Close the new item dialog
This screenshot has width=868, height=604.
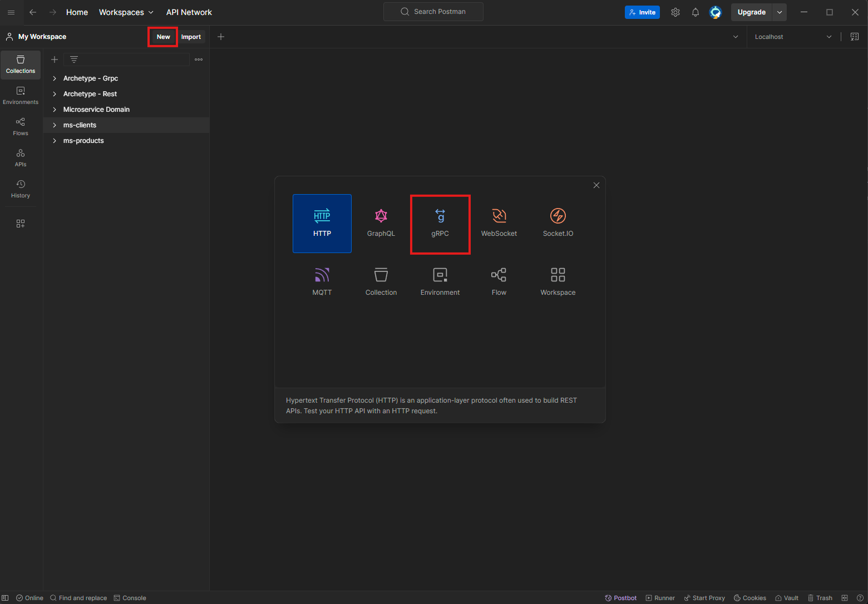[x=596, y=185]
